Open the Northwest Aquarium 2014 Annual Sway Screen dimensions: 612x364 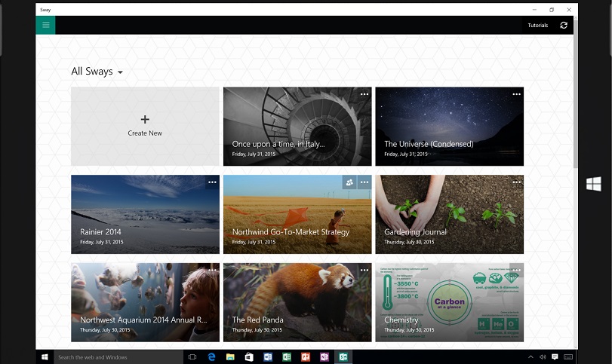[145, 302]
